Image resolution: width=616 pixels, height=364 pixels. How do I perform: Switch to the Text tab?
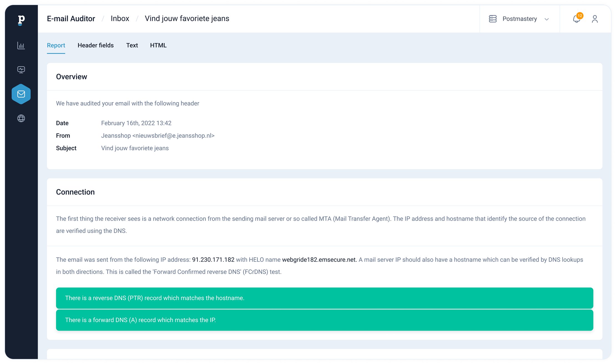click(132, 45)
